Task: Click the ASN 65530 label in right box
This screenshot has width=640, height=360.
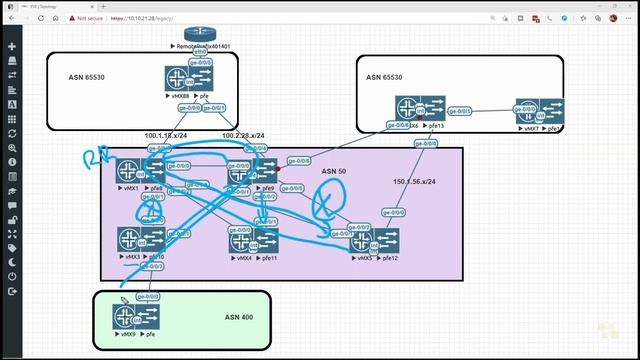Action: pyautogui.click(x=384, y=77)
